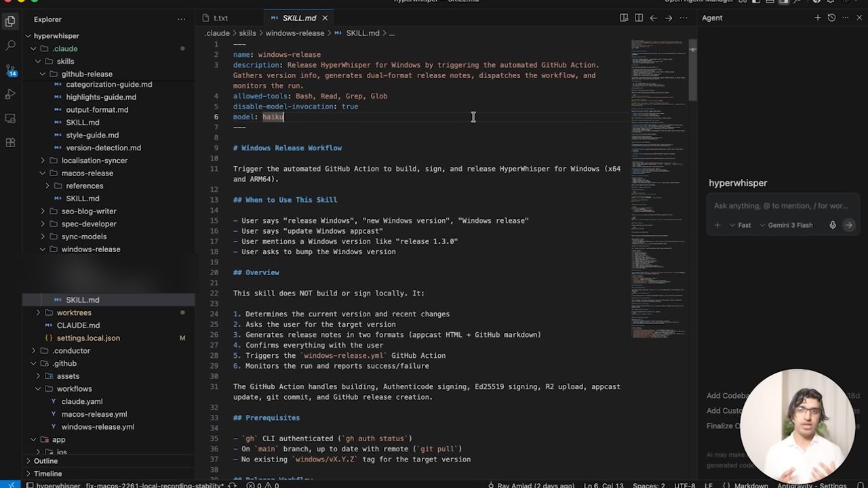Go back in editor navigation
Image resolution: width=868 pixels, height=488 pixels.
coord(654,18)
